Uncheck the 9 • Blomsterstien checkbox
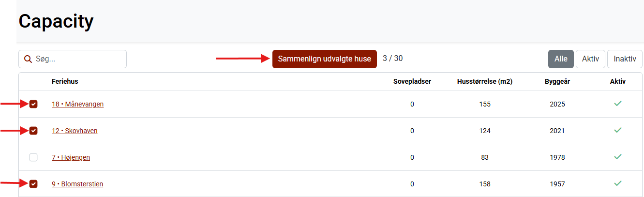 click(33, 184)
